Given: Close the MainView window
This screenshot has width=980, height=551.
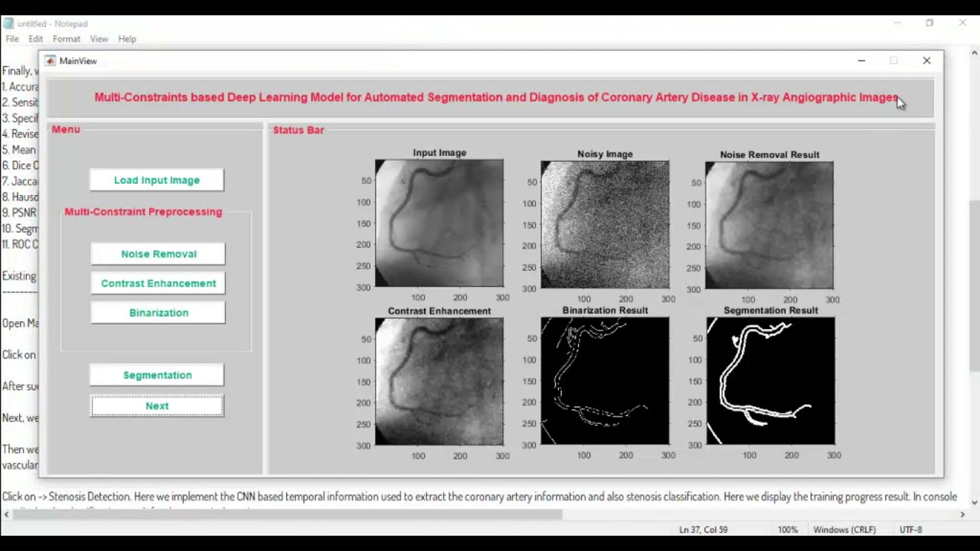Looking at the screenshot, I should [926, 60].
